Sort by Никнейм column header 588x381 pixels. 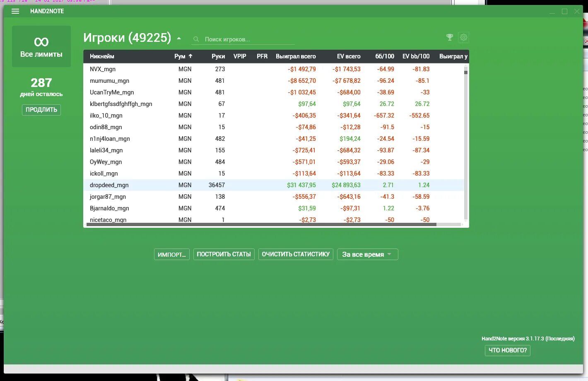(x=102, y=56)
